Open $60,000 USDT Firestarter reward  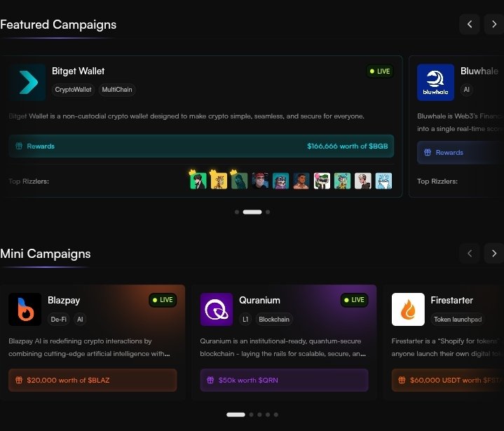coord(448,380)
